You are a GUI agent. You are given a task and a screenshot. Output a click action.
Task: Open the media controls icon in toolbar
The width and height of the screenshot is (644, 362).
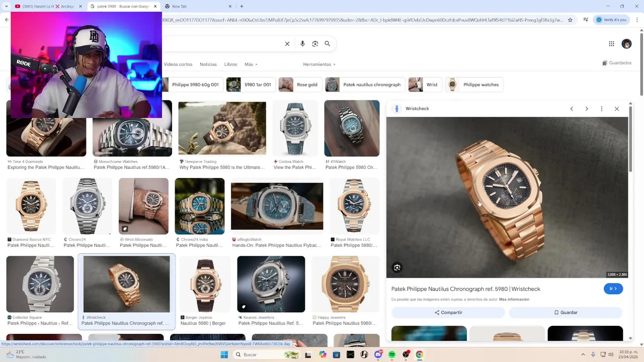pyautogui.click(x=586, y=20)
